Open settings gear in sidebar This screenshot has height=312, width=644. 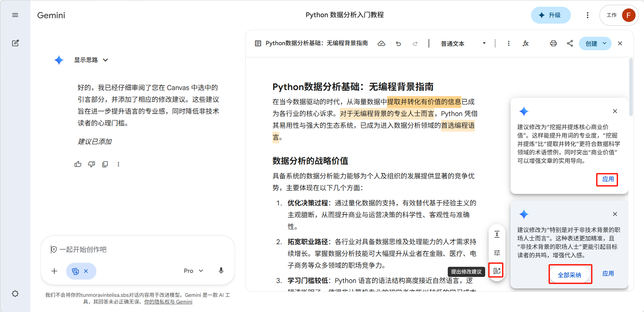coord(15,293)
